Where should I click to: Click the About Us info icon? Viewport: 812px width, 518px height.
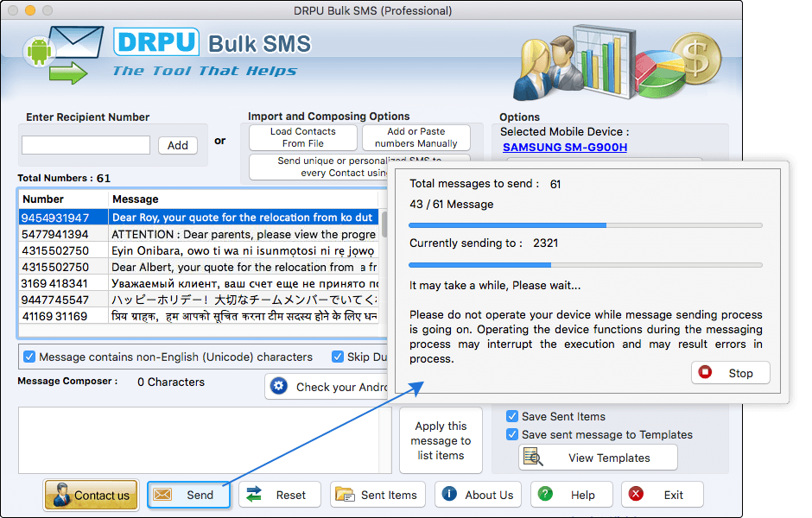449,494
